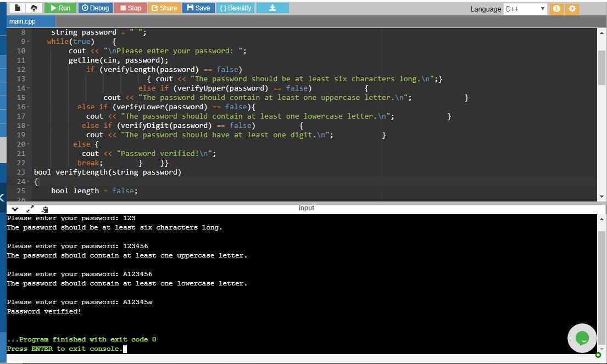Switch to the main.cpp tab
The height and width of the screenshot is (364, 607).
pos(23,21)
